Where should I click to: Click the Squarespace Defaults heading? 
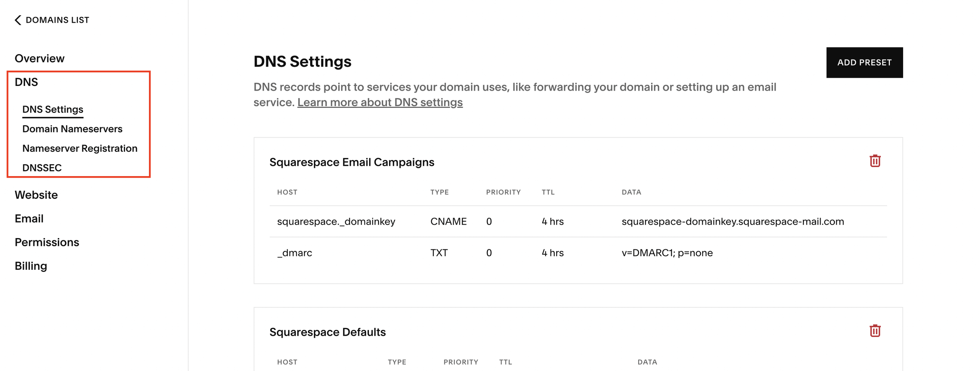328,331
